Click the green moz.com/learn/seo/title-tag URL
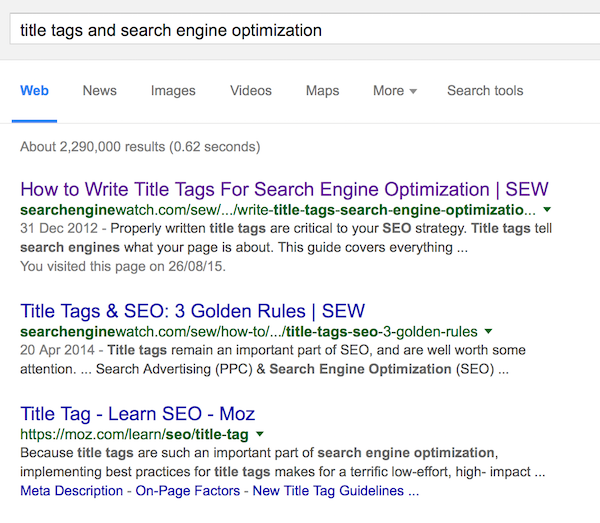 [x=134, y=435]
